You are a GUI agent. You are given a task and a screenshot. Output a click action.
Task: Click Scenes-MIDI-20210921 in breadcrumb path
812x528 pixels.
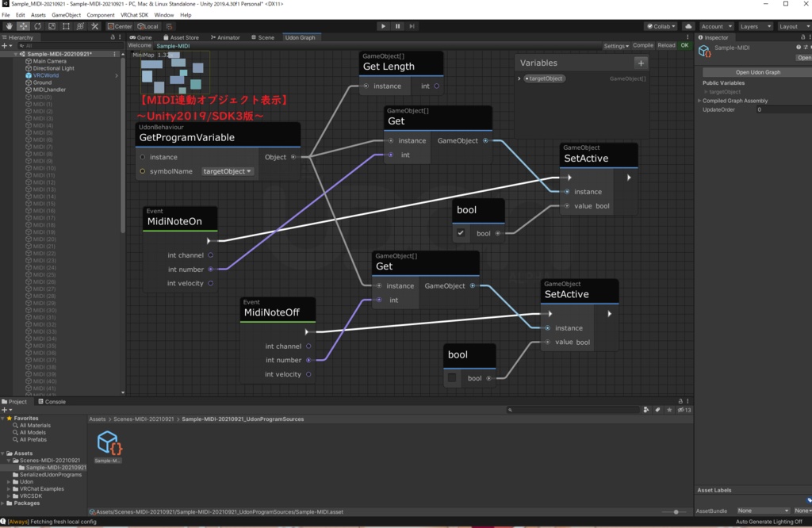144,419
